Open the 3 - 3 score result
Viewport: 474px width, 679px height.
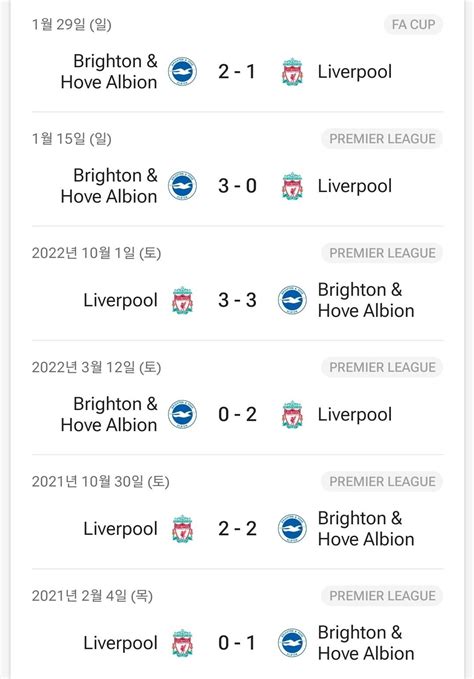(x=237, y=300)
